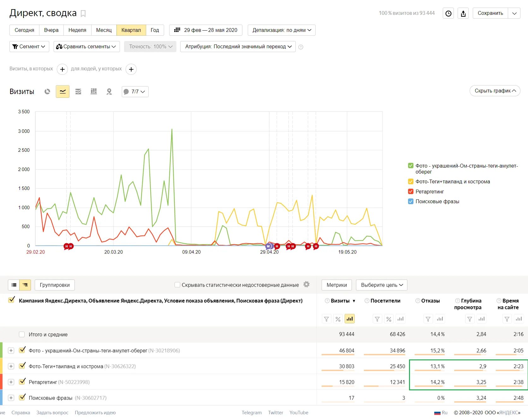528x420 pixels.
Task: Click the export/share icon
Action: (463, 13)
